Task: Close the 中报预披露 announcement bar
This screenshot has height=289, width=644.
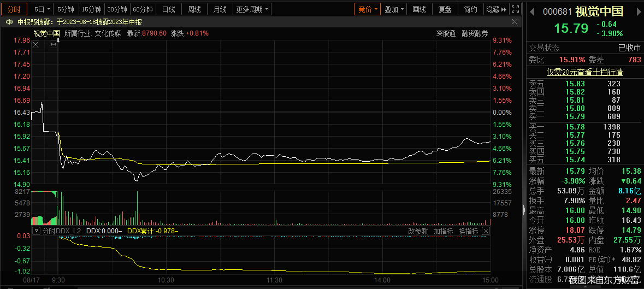Action: (514, 22)
